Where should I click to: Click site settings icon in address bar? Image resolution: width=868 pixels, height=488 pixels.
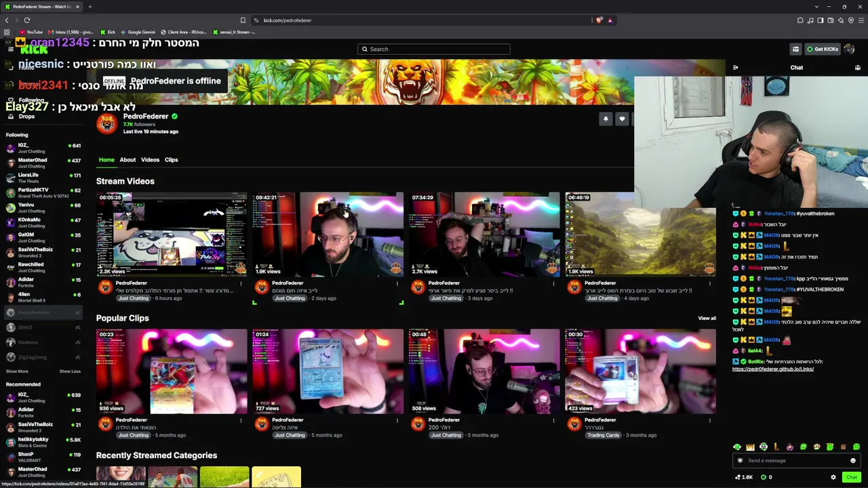coord(256,20)
